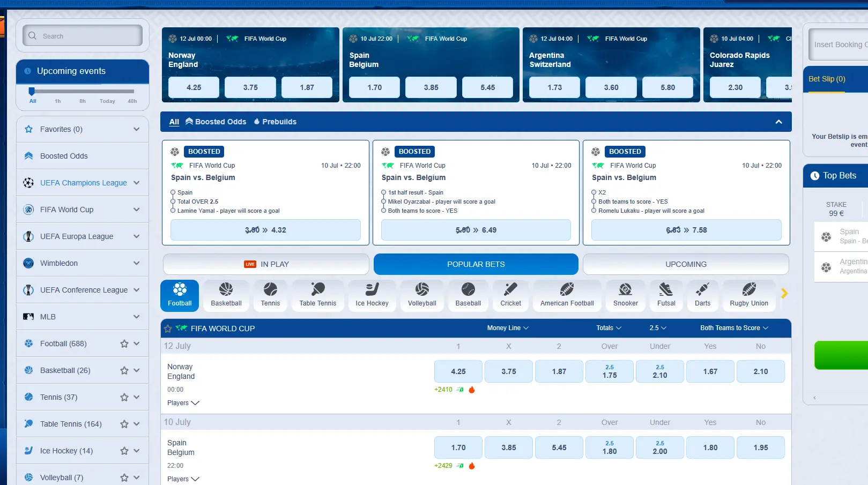Select the Boosted Odds filter tab

coord(216,122)
